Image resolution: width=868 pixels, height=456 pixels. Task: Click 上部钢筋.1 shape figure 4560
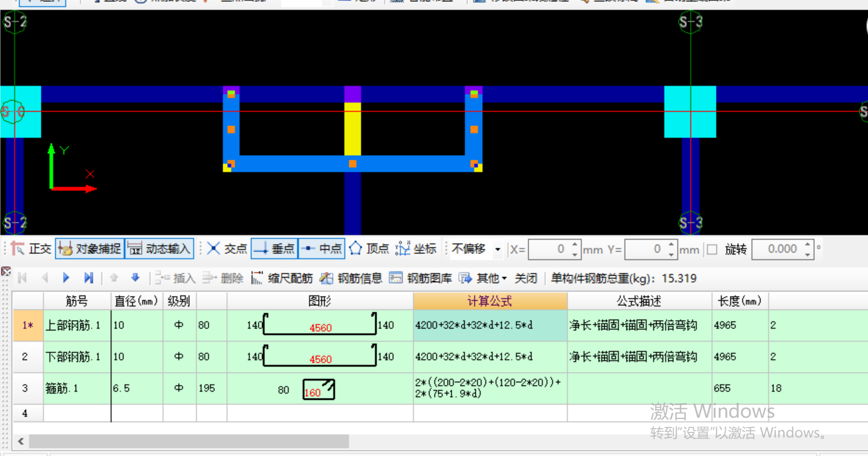pyautogui.click(x=320, y=324)
